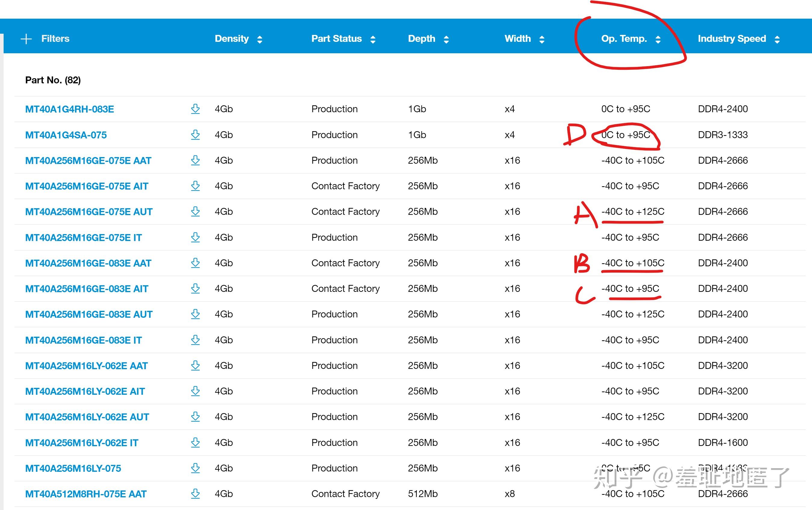Download datasheet for MT40A1G4RH-083E

pos(195,109)
